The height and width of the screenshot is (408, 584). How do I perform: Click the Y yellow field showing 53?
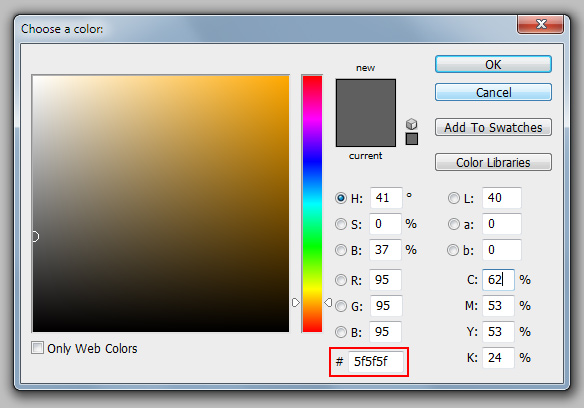coord(499,332)
